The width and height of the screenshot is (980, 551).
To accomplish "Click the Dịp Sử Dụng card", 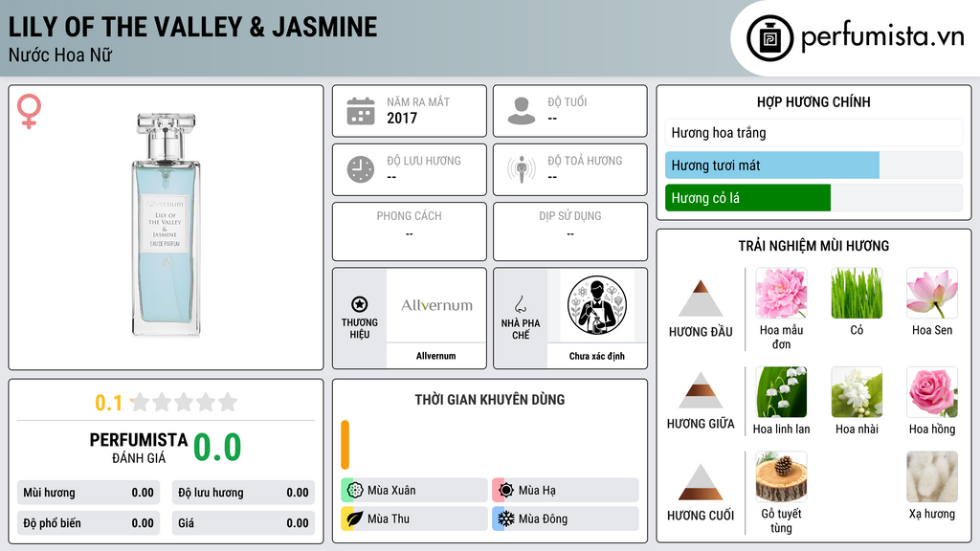I will [570, 231].
